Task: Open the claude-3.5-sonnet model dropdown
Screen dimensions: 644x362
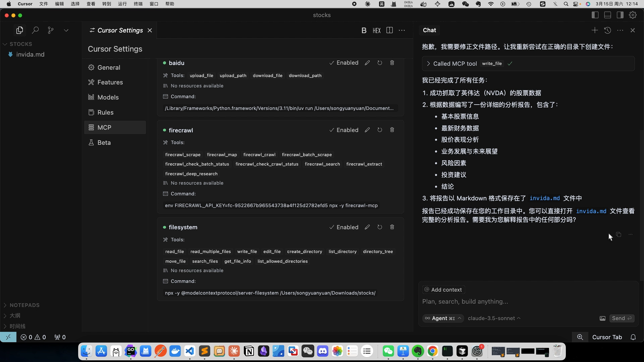Action: coord(494,318)
